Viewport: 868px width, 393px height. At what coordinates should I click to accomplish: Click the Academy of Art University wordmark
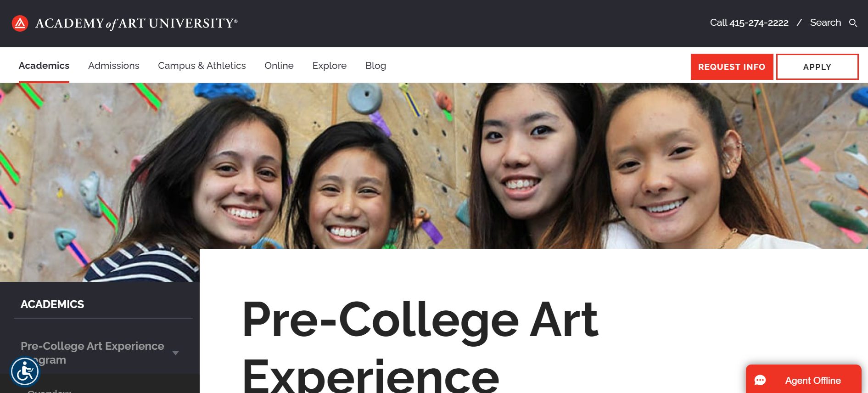click(x=136, y=23)
